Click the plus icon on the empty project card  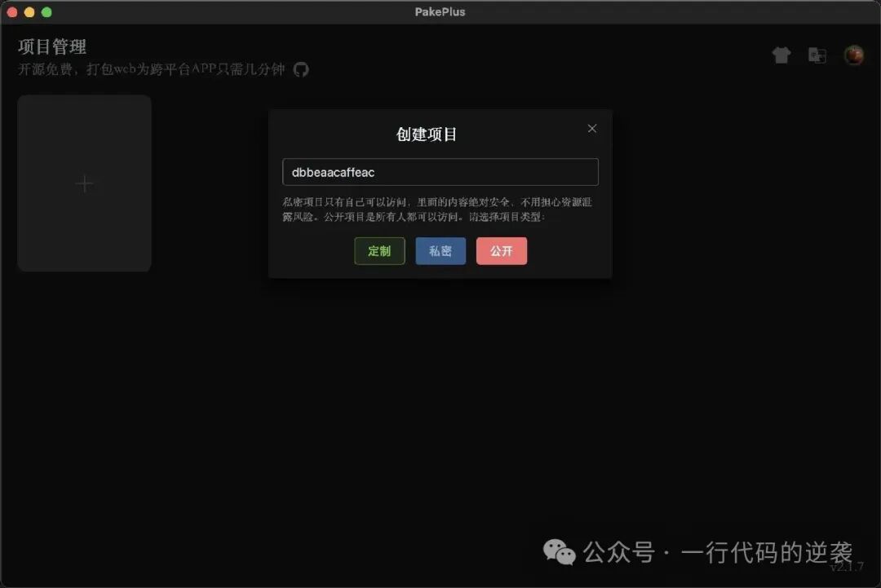click(x=84, y=183)
